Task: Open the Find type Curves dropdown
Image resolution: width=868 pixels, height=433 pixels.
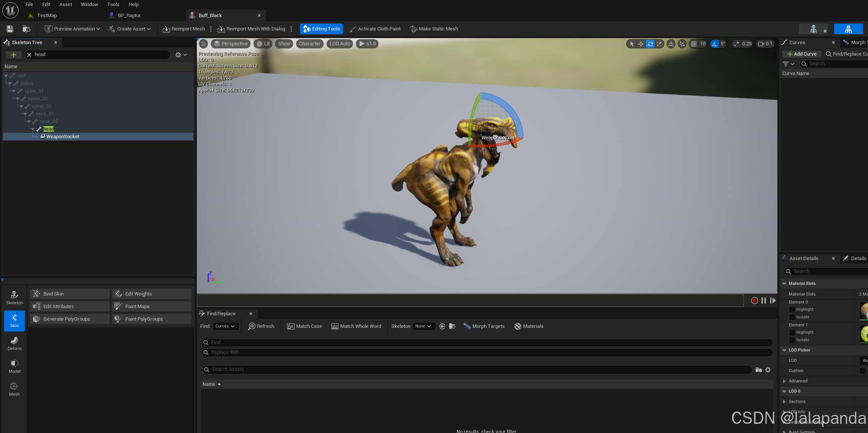Action: [225, 326]
